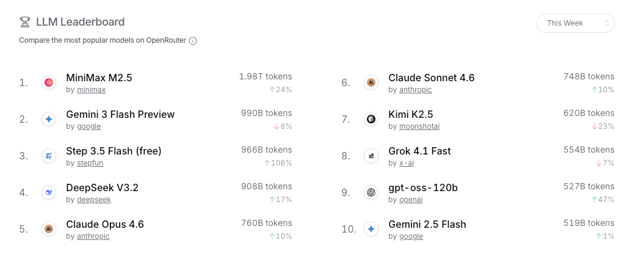Click the Kimi K2.5 moonshot icon
This screenshot has width=644, height=265.
[x=371, y=119]
